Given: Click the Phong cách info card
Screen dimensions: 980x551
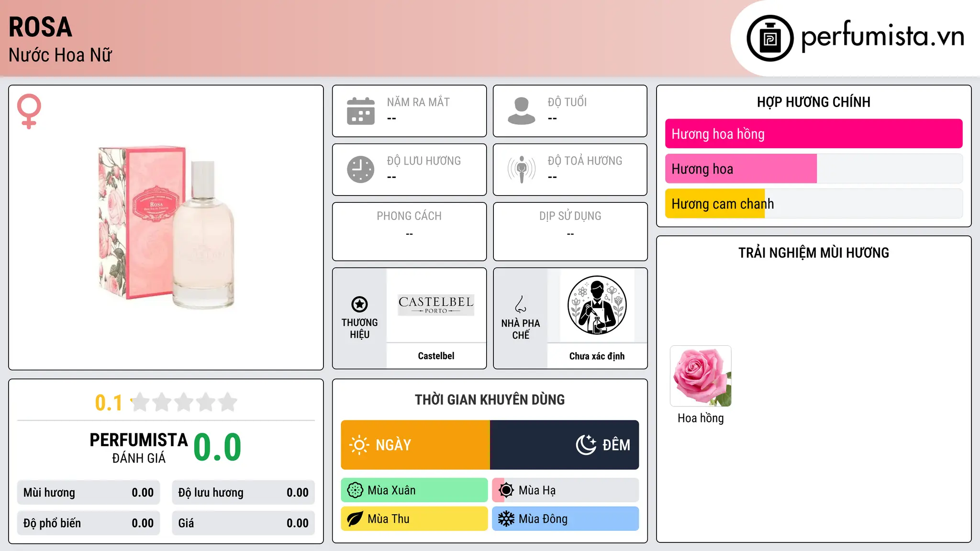Looking at the screenshot, I should pyautogui.click(x=409, y=231).
